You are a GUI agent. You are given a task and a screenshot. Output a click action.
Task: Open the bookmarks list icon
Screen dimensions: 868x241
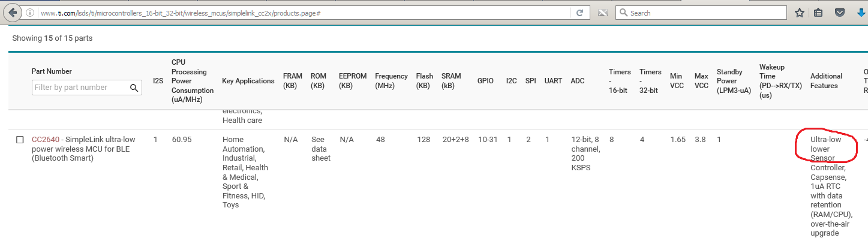[x=819, y=13]
